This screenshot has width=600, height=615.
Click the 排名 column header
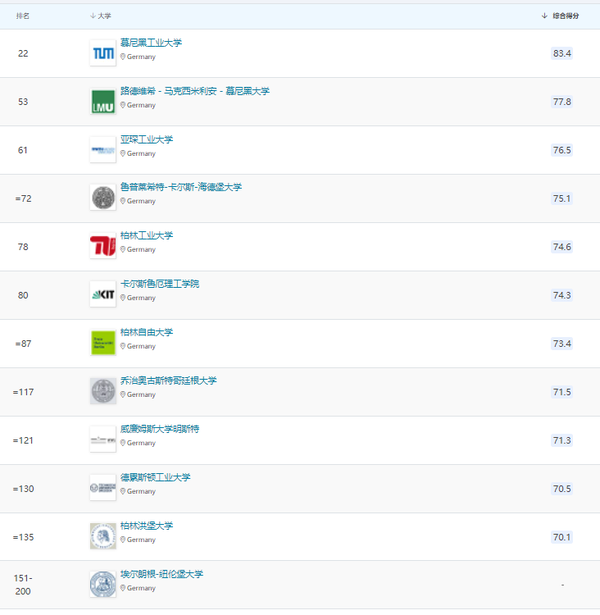24,16
